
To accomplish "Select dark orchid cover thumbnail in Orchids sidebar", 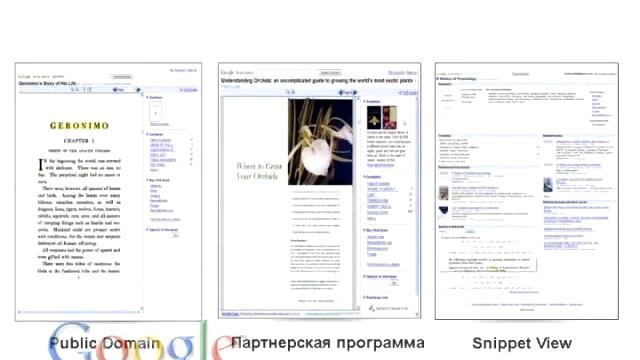I will 374,118.
